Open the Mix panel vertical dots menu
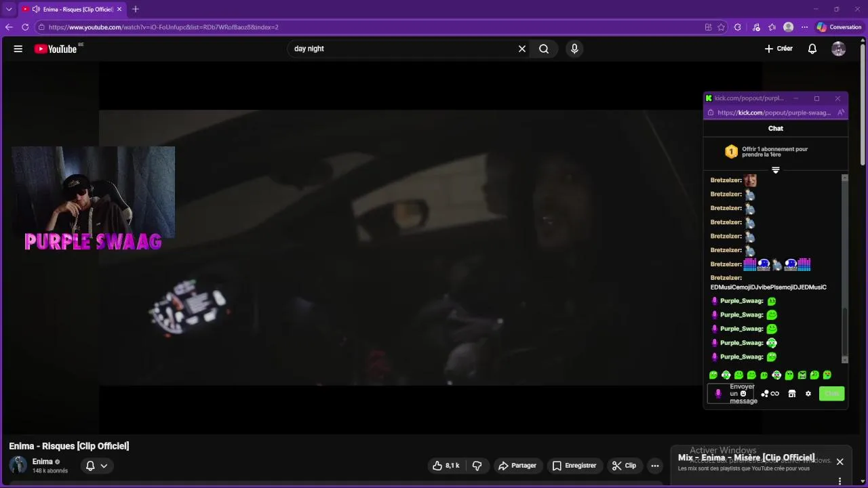The image size is (868, 488). pos(840,481)
